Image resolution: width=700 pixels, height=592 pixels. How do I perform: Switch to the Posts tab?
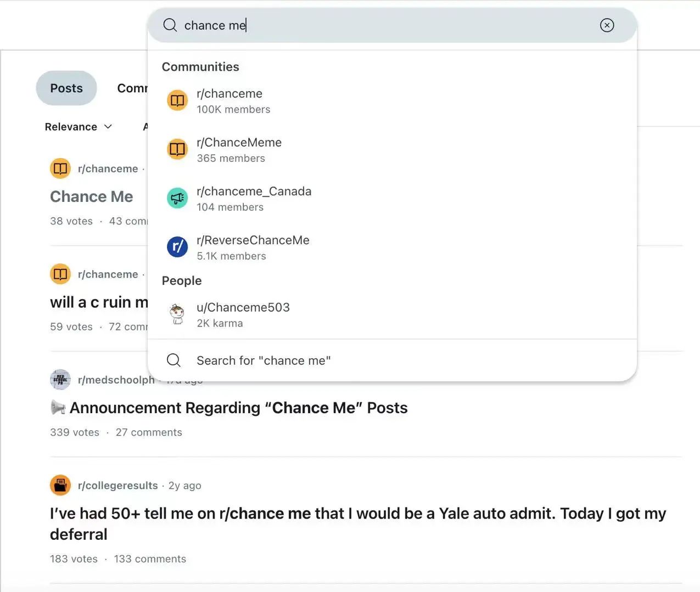point(66,88)
